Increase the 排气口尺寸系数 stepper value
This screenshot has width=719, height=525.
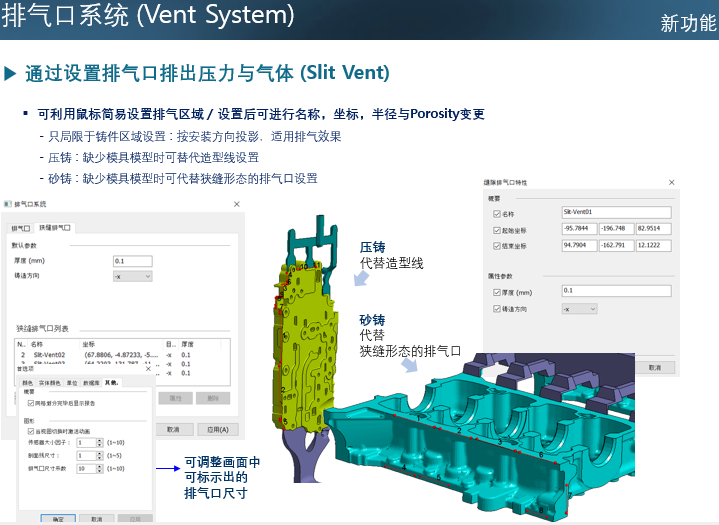[x=99, y=464]
